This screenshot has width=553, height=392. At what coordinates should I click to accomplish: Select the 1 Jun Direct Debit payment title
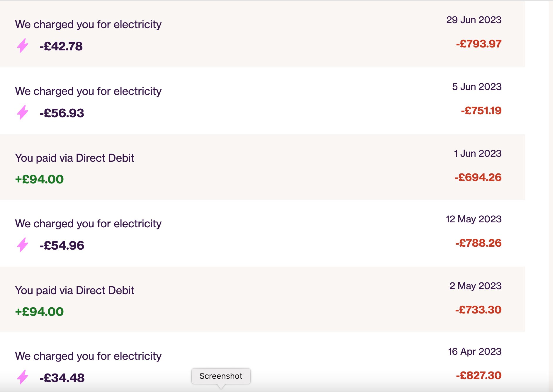[74, 158]
